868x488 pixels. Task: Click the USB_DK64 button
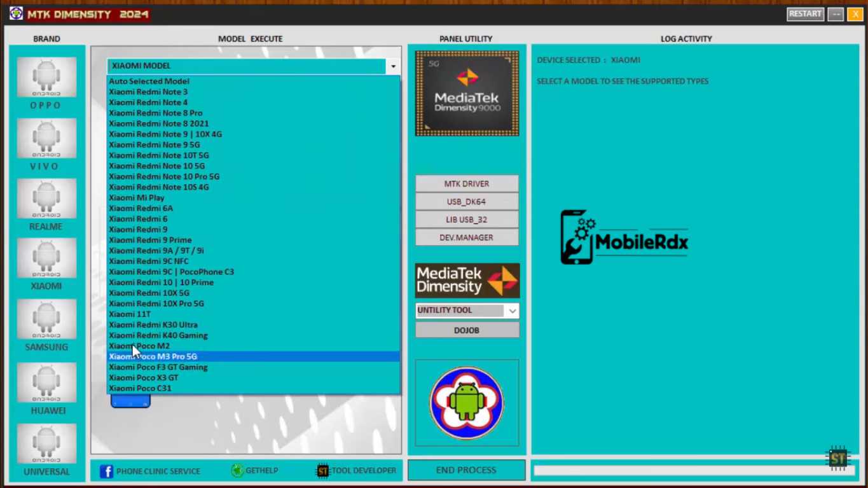[467, 202]
